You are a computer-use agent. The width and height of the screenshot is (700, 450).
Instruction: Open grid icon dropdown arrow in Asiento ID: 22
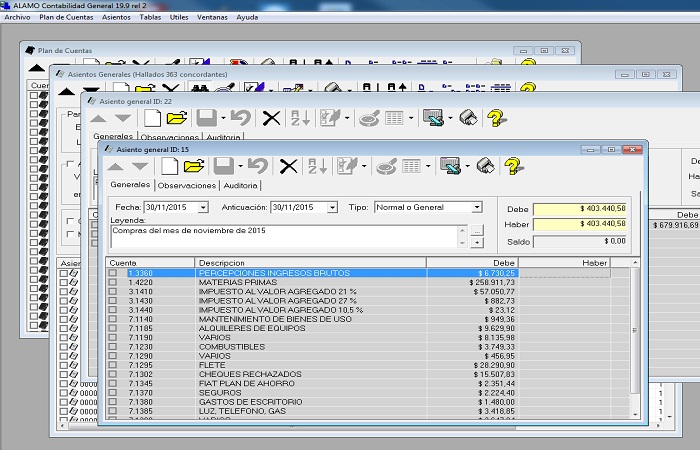coord(411,118)
